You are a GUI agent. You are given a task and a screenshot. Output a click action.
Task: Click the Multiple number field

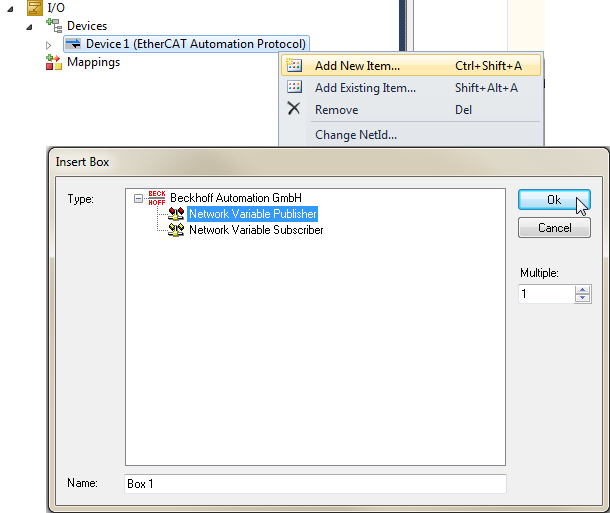click(x=547, y=294)
